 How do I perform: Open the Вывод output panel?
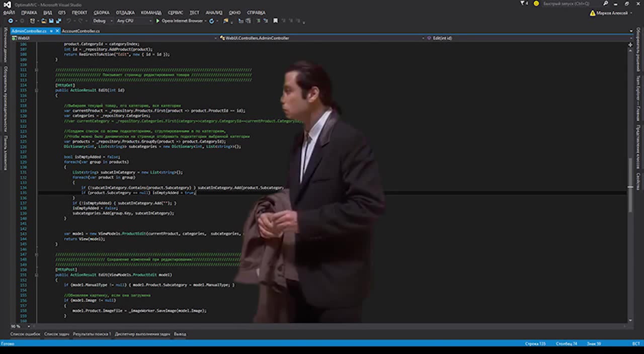(x=181, y=333)
